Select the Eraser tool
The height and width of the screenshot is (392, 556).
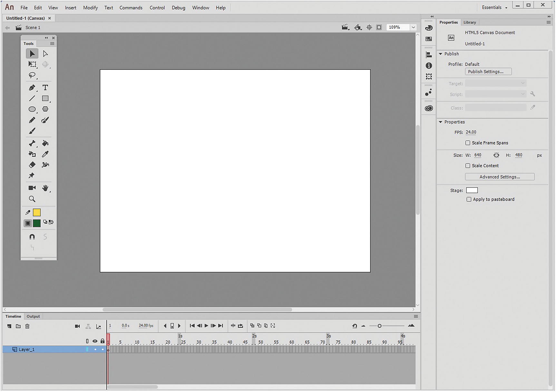(32, 165)
